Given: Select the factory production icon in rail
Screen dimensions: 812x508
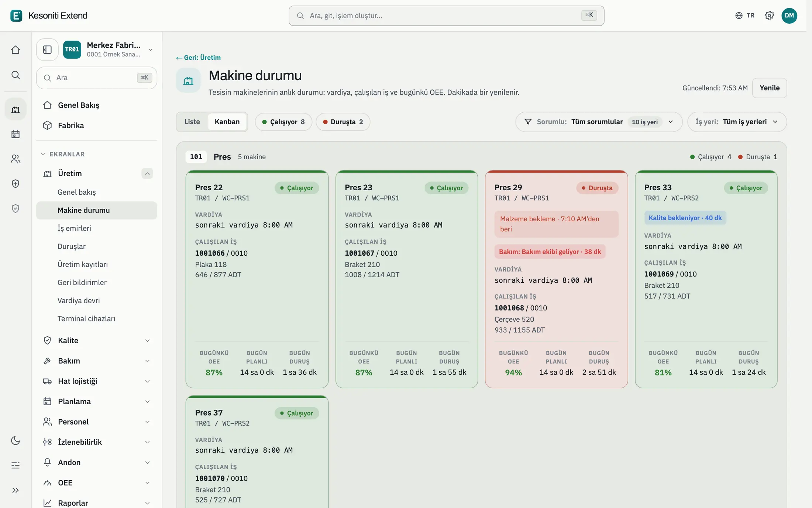Looking at the screenshot, I should (16, 109).
